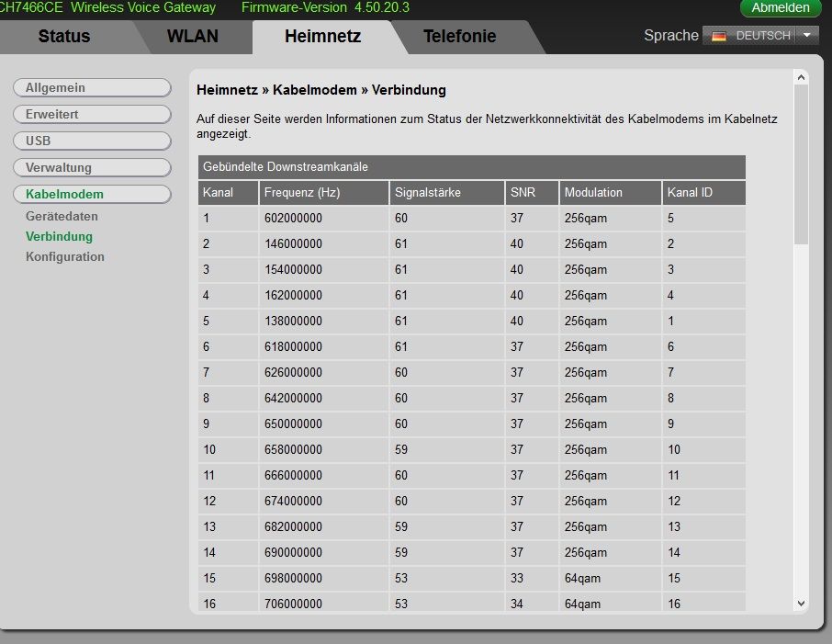Select frequency value 682000000
The image size is (832, 644).
pyautogui.click(x=294, y=526)
